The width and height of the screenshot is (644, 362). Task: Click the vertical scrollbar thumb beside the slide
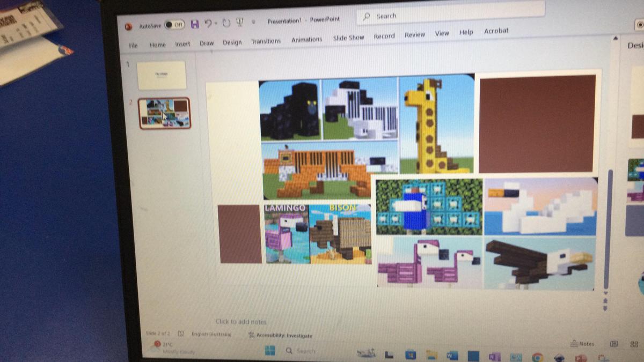pos(608,229)
